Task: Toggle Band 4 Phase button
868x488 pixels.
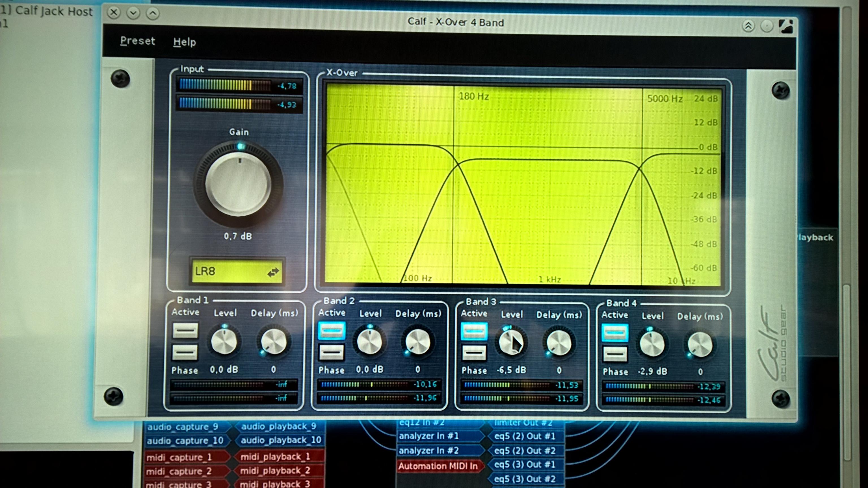Action: pyautogui.click(x=615, y=355)
